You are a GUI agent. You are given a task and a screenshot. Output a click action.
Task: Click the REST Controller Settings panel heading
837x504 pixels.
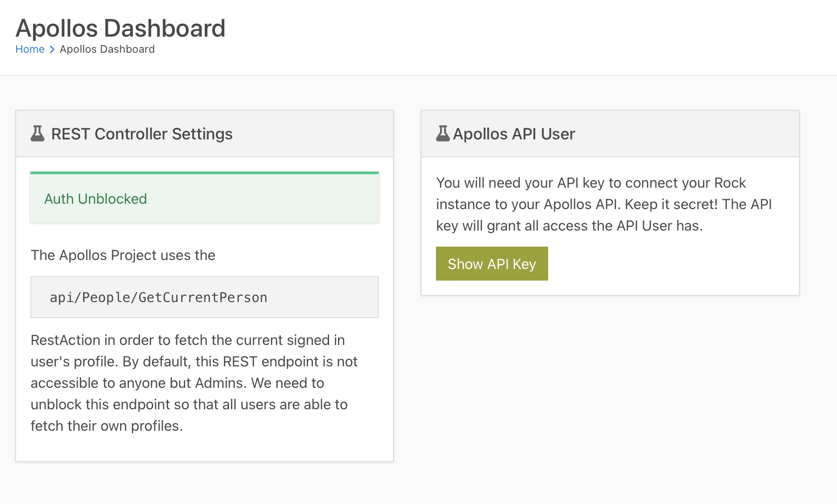point(142,134)
